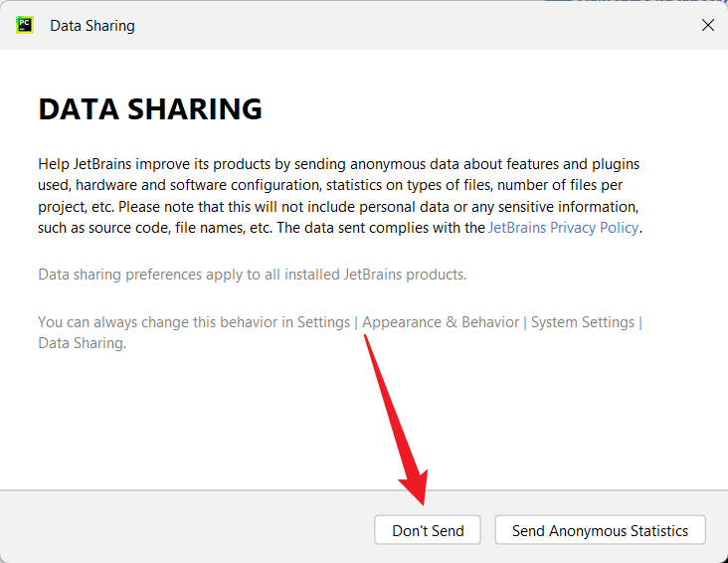The height and width of the screenshot is (563, 728).
Task: Click the 'Data sharing preferences apply' note
Action: (x=252, y=275)
